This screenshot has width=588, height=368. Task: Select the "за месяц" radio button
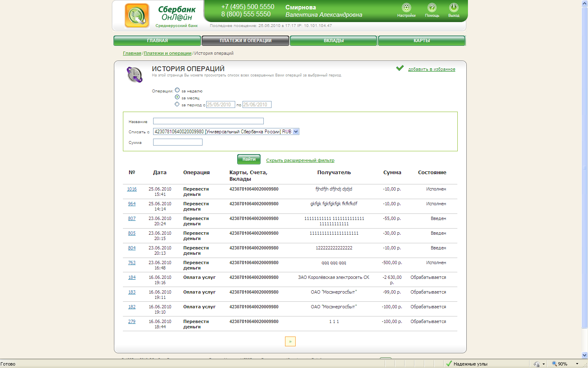[177, 97]
